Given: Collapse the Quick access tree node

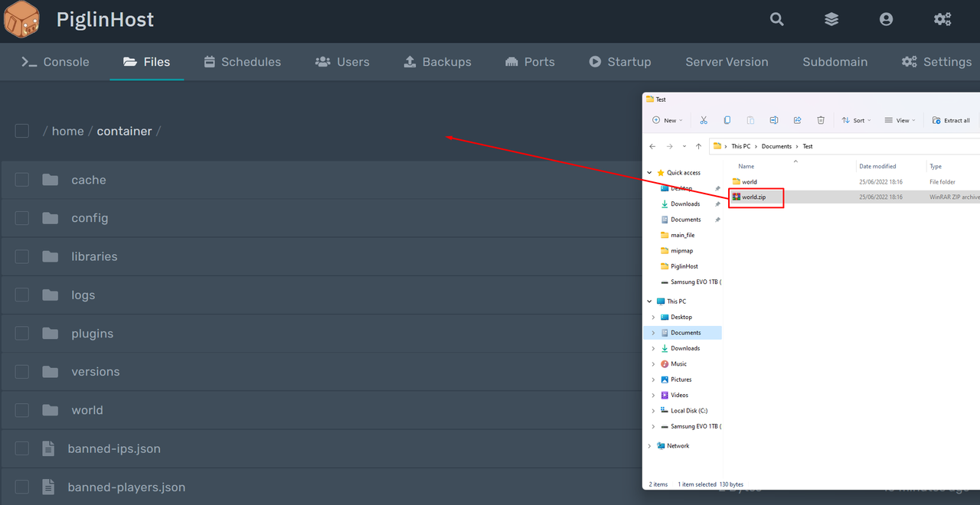Looking at the screenshot, I should pyautogui.click(x=649, y=173).
